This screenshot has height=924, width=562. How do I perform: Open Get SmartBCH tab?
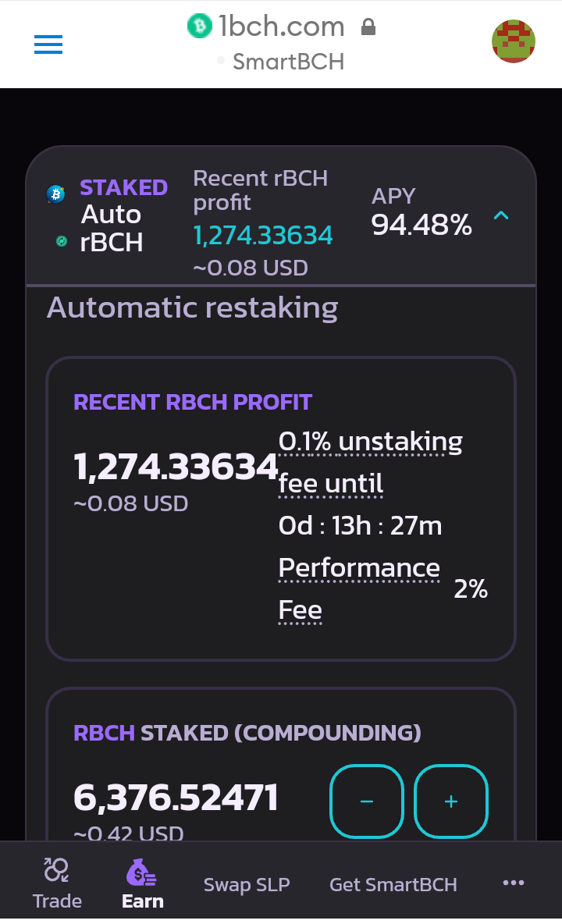393,884
